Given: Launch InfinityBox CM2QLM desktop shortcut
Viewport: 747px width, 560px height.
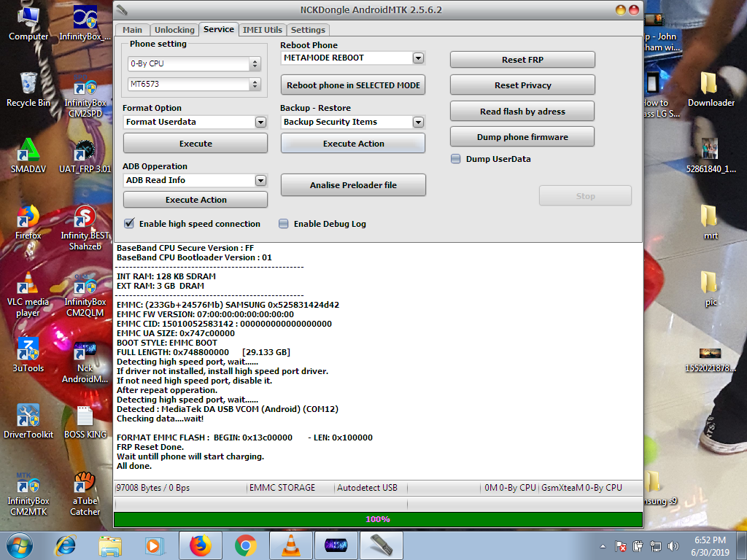Looking at the screenshot, I should click(x=85, y=295).
